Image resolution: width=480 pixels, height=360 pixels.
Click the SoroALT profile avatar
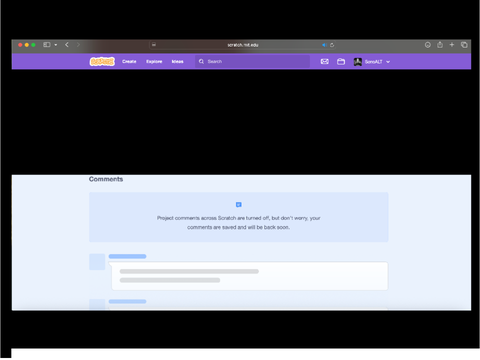pyautogui.click(x=358, y=62)
